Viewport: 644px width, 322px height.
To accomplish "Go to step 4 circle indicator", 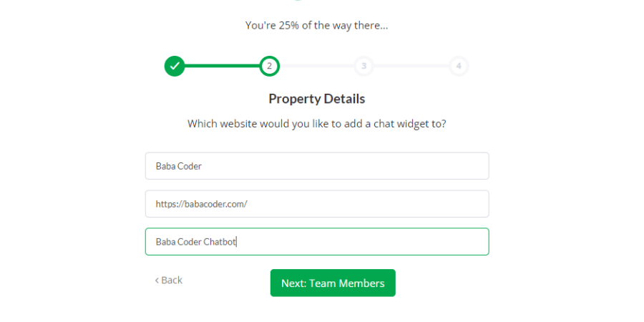I will click(459, 66).
